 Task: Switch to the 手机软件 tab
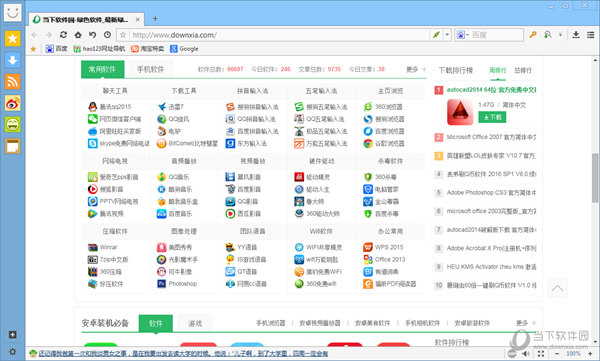tap(150, 69)
